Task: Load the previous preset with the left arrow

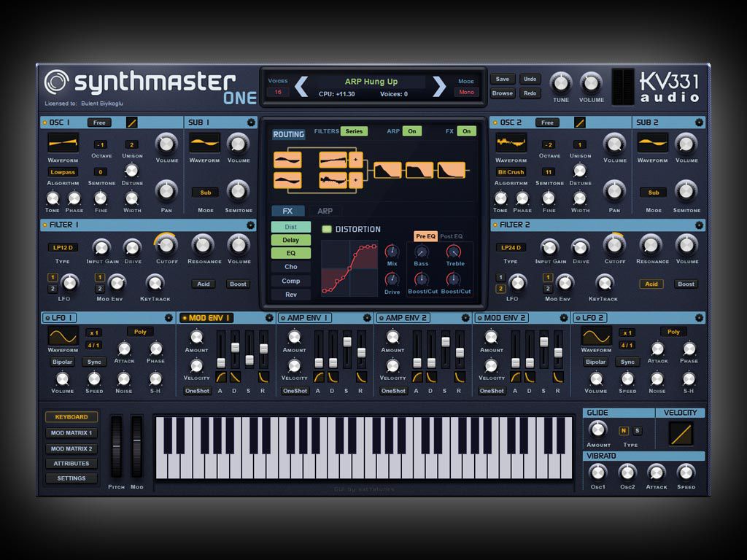Action: [301, 87]
